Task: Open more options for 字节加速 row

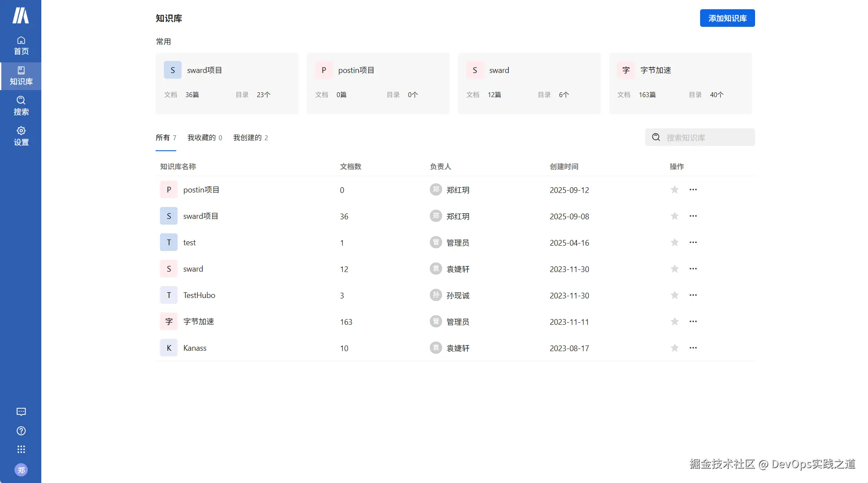Action: [x=693, y=322]
